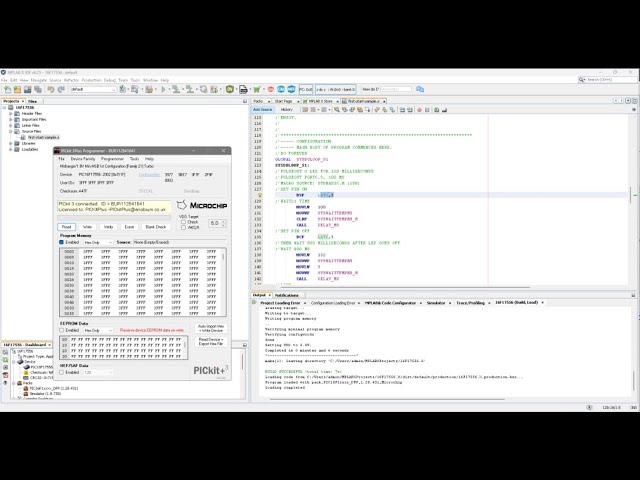Image resolution: width=640 pixels, height=480 pixels.
Task: Click the New File icon in MPLAB toolbar
Action: [7, 89]
